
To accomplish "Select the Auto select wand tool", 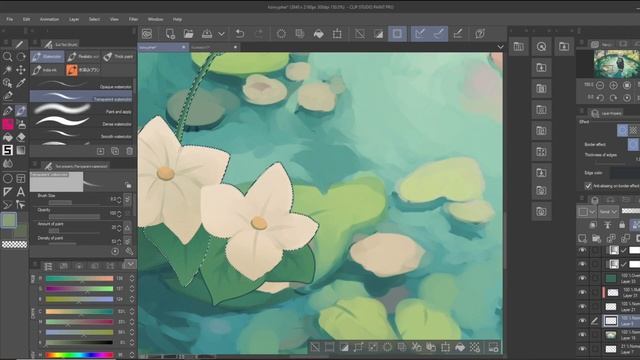I will click(x=7, y=70).
